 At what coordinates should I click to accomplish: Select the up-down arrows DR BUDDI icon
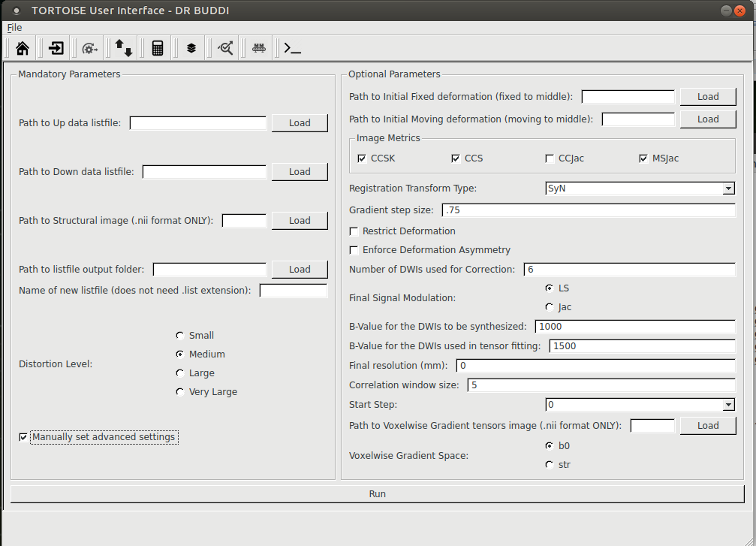[x=123, y=48]
